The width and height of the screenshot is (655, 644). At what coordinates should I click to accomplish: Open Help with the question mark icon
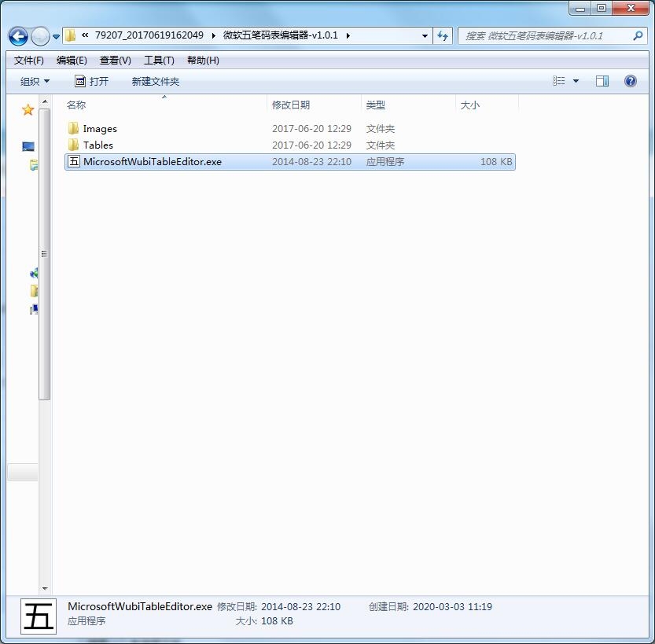click(631, 81)
